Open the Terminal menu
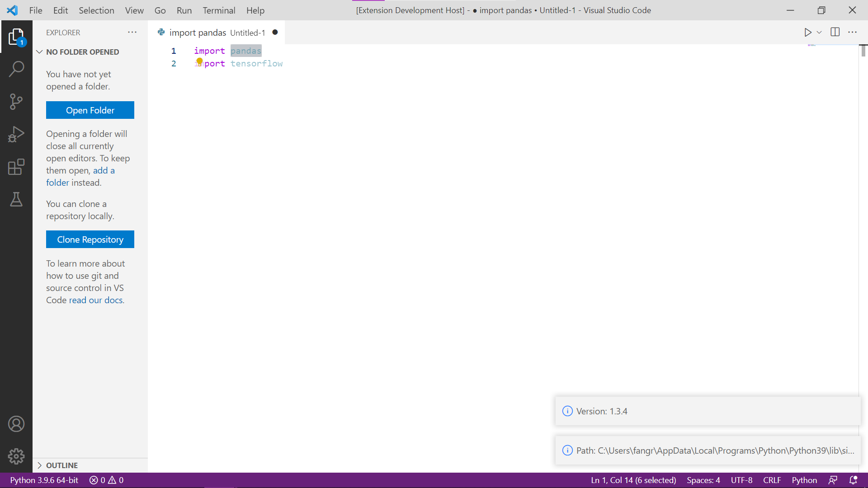This screenshot has width=868, height=488. click(x=219, y=10)
